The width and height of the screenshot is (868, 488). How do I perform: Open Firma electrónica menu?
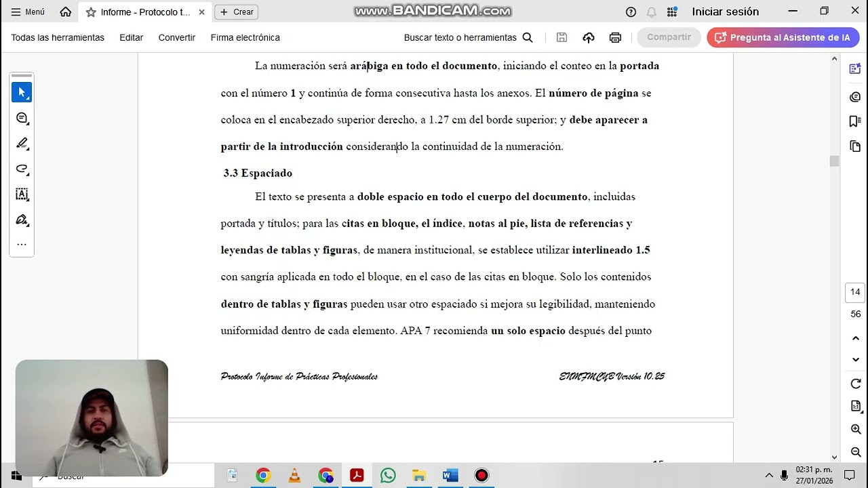click(x=245, y=38)
